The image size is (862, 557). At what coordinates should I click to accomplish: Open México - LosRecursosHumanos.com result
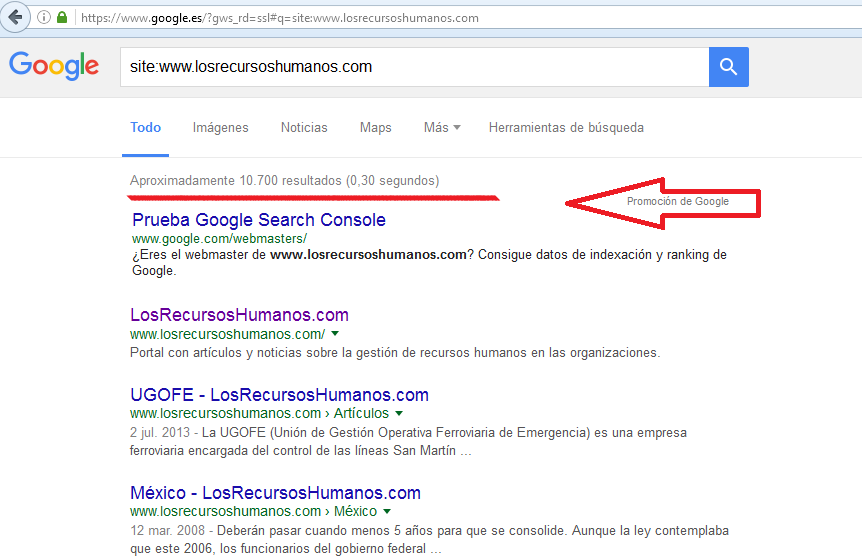click(x=275, y=493)
